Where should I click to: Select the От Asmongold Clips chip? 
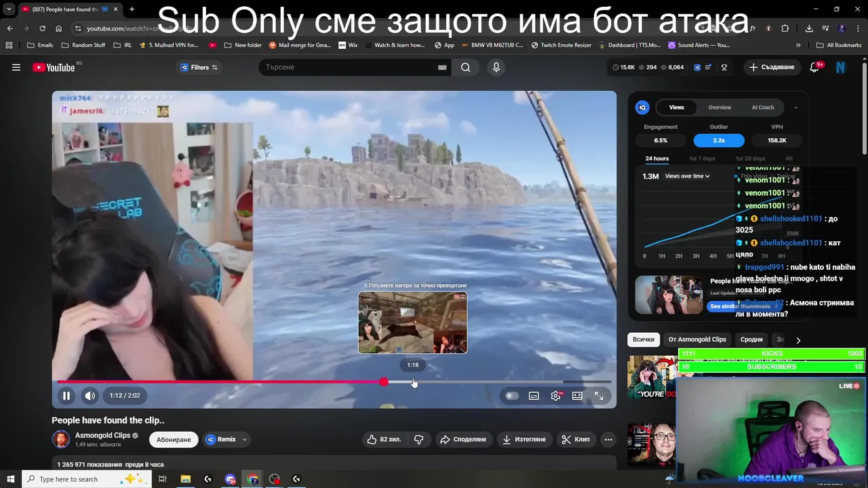click(x=697, y=340)
